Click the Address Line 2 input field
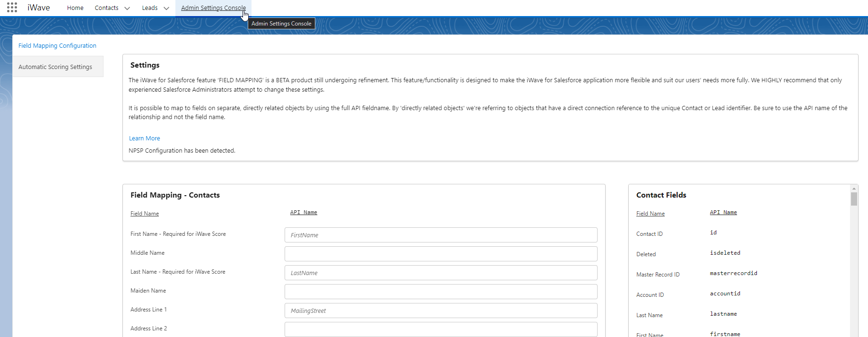Image resolution: width=868 pixels, height=337 pixels. pyautogui.click(x=441, y=329)
